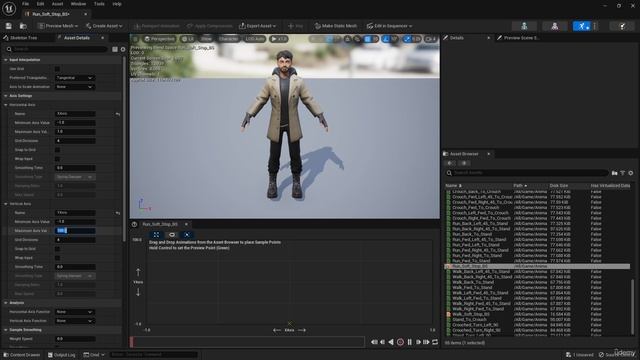Click the details panel grid view icon

click(115, 49)
